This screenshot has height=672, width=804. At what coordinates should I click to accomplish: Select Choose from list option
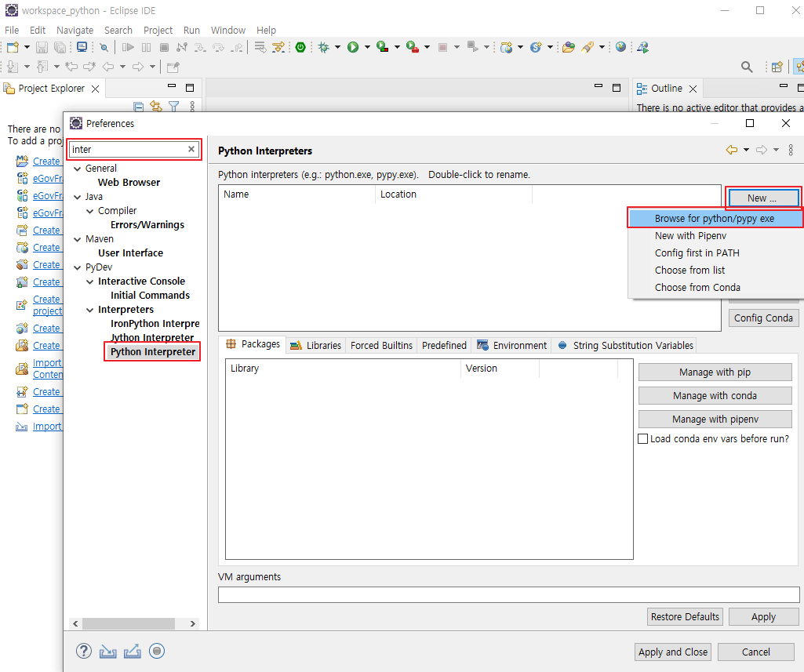coord(689,270)
